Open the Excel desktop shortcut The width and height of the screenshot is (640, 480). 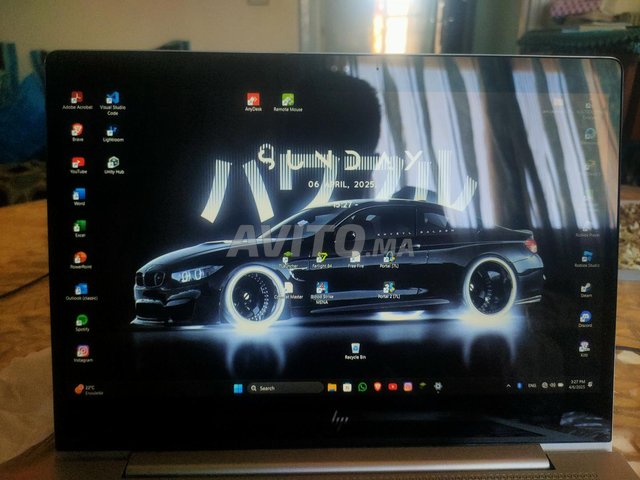pos(80,226)
